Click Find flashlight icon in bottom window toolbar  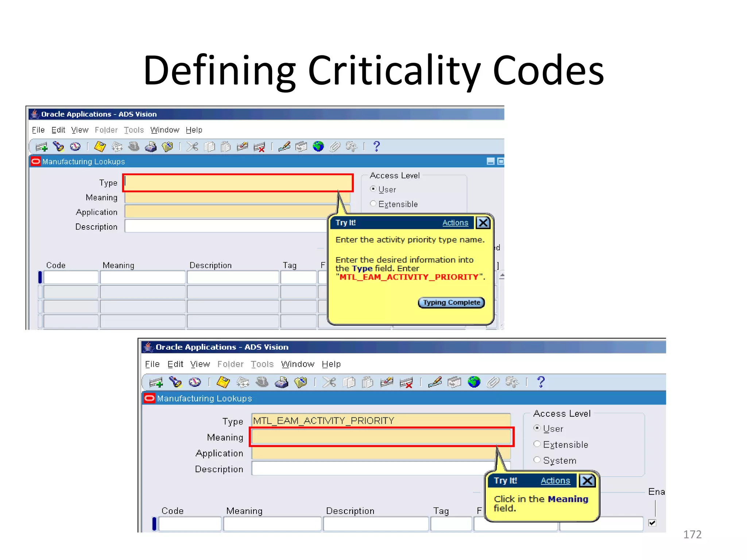pyautogui.click(x=175, y=382)
